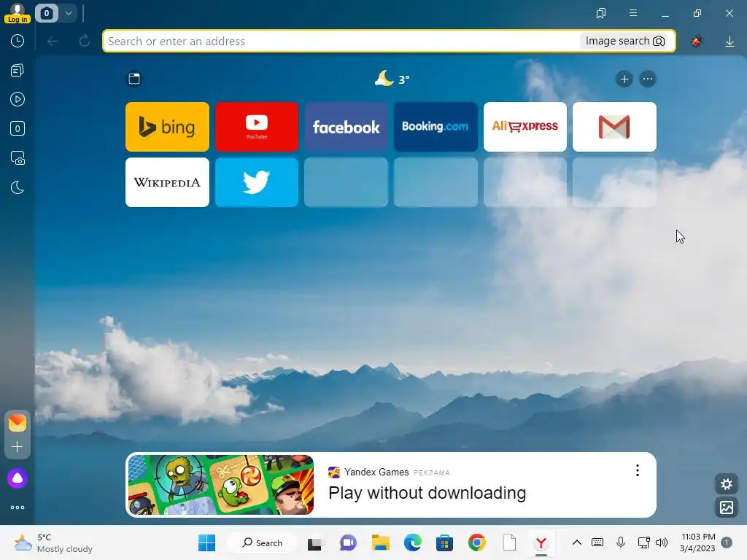The image size is (747, 560).
Task: Open the blank document icon on taskbar
Action: click(508, 542)
